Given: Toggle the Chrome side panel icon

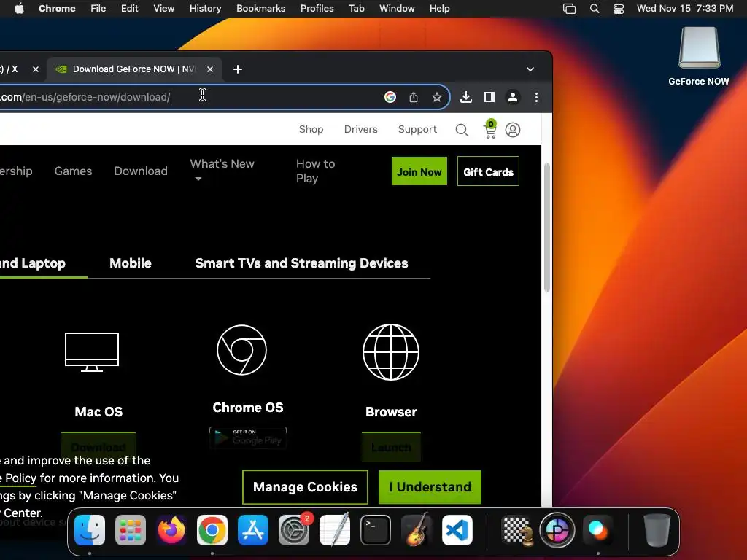Looking at the screenshot, I should coord(489,97).
